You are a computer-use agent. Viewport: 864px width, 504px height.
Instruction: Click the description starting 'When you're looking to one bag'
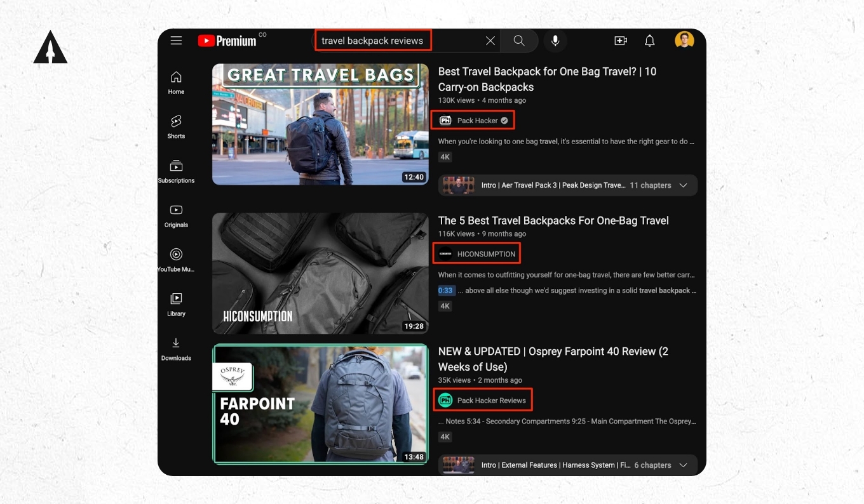click(x=566, y=142)
